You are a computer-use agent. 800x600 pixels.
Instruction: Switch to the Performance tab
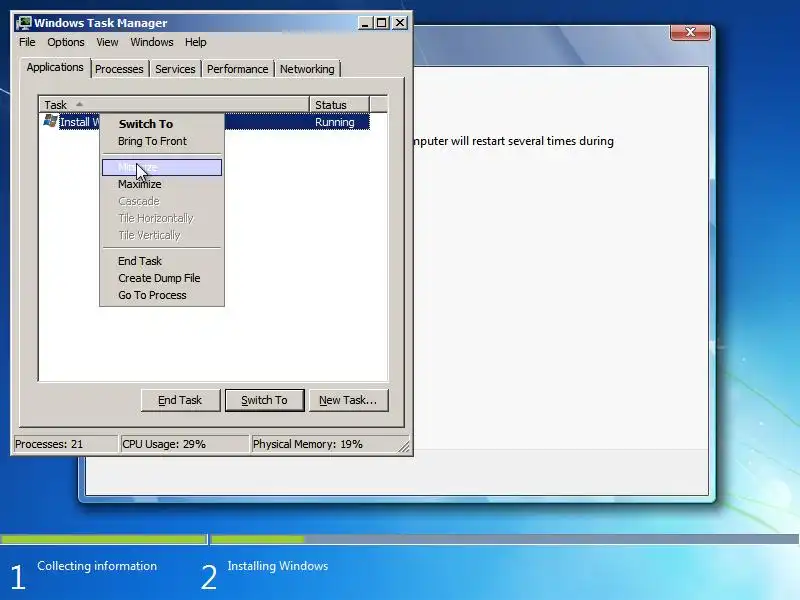point(237,69)
